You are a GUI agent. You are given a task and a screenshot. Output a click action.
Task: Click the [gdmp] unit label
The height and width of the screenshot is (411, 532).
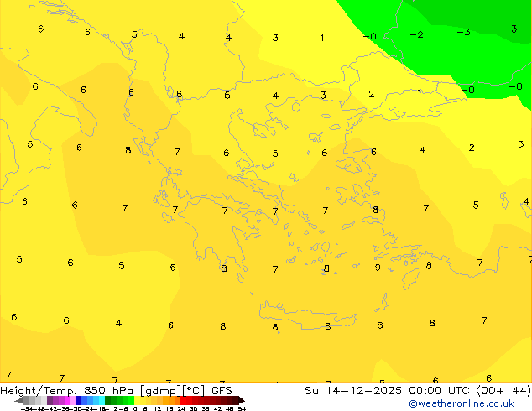[160, 391]
